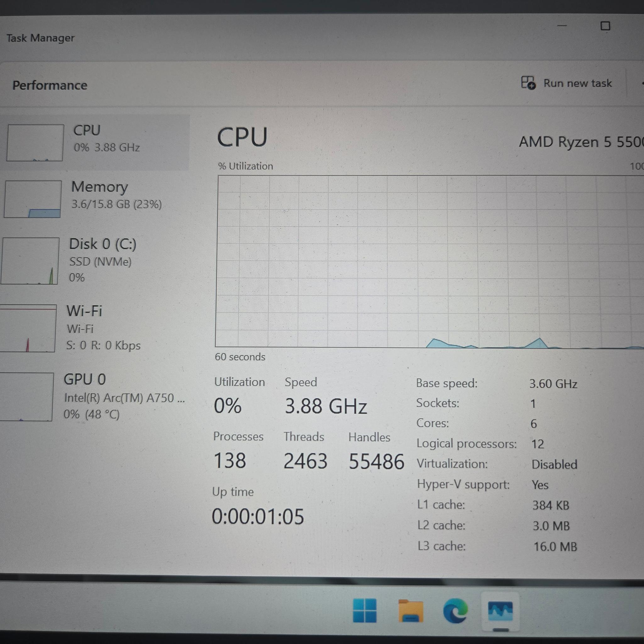Launch Microsoft Edge from taskbar
This screenshot has height=644, width=644.
coord(455,611)
